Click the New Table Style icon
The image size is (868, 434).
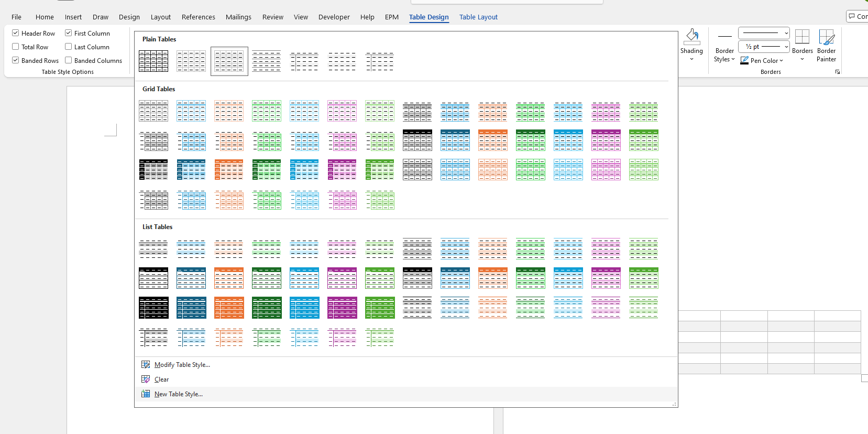click(146, 394)
